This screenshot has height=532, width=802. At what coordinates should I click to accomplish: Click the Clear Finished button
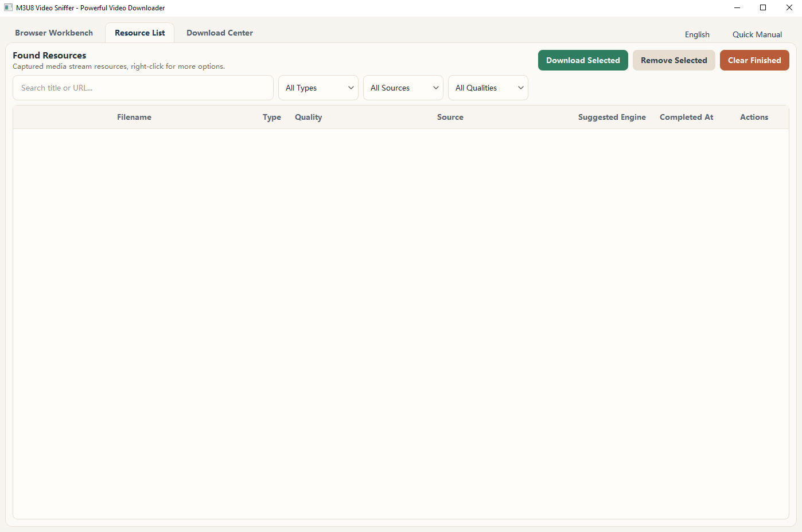coord(754,60)
